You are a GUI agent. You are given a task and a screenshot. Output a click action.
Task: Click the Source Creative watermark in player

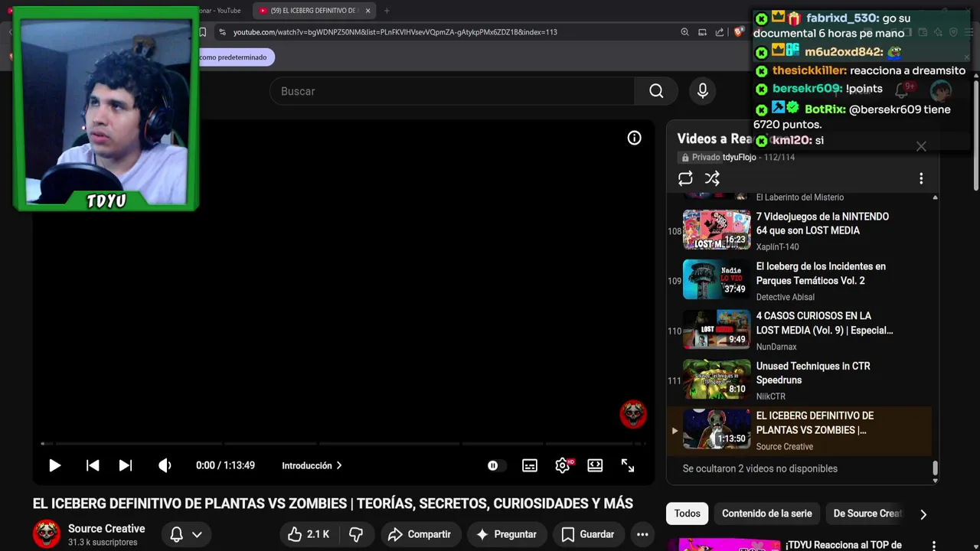coord(633,414)
